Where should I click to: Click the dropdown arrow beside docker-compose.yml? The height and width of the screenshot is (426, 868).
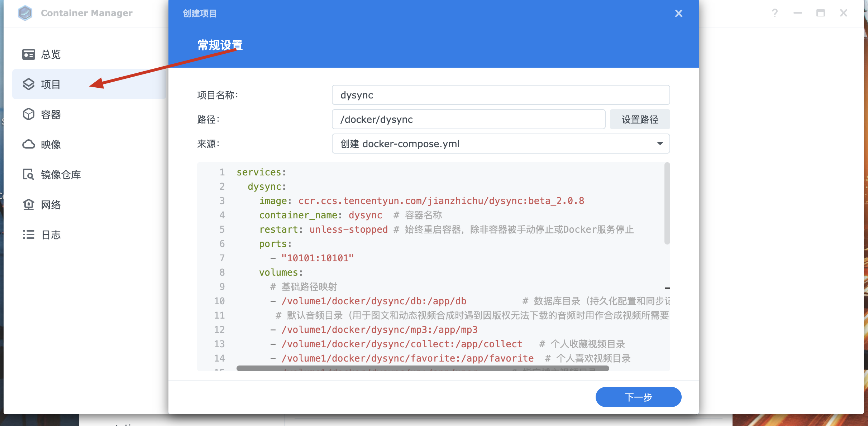pyautogui.click(x=660, y=144)
